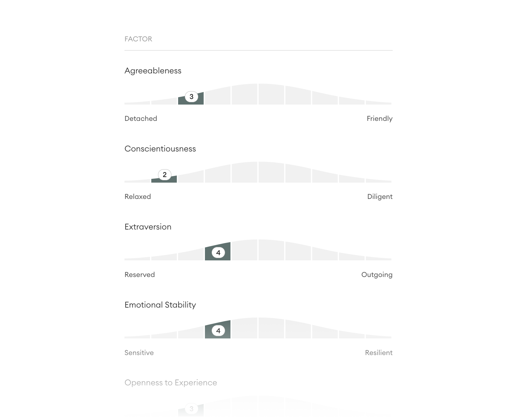Select the Relaxed endpoint label

(138, 197)
